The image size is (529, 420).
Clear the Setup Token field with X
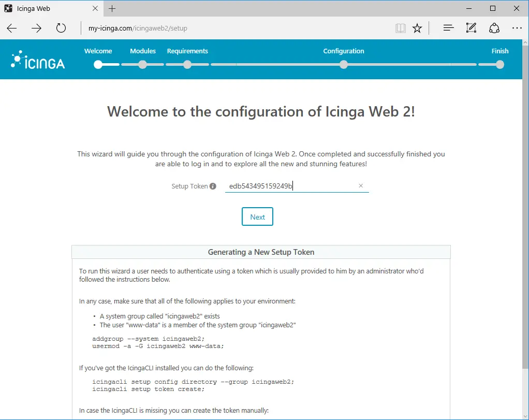[x=361, y=186]
